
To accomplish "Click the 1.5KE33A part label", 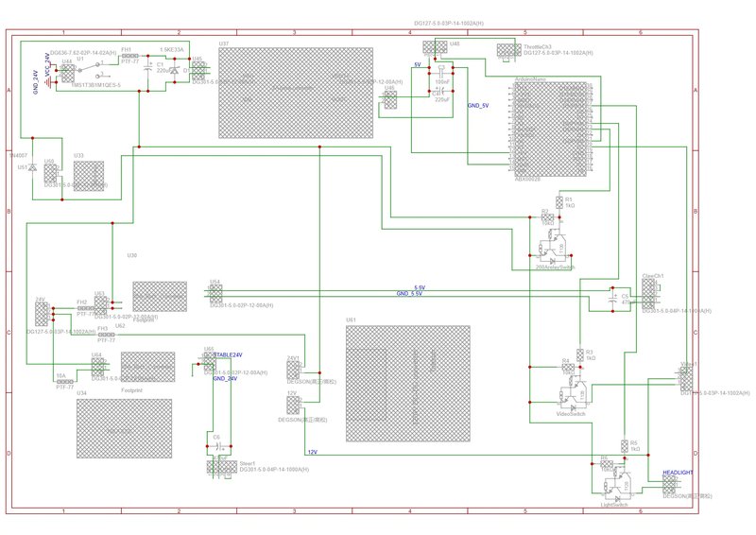I will [172, 50].
